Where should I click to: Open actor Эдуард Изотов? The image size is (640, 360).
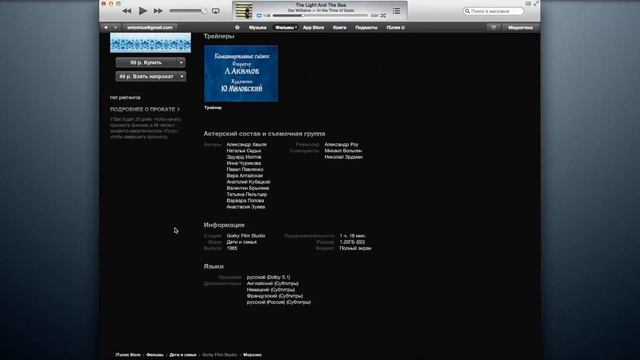coord(244,157)
